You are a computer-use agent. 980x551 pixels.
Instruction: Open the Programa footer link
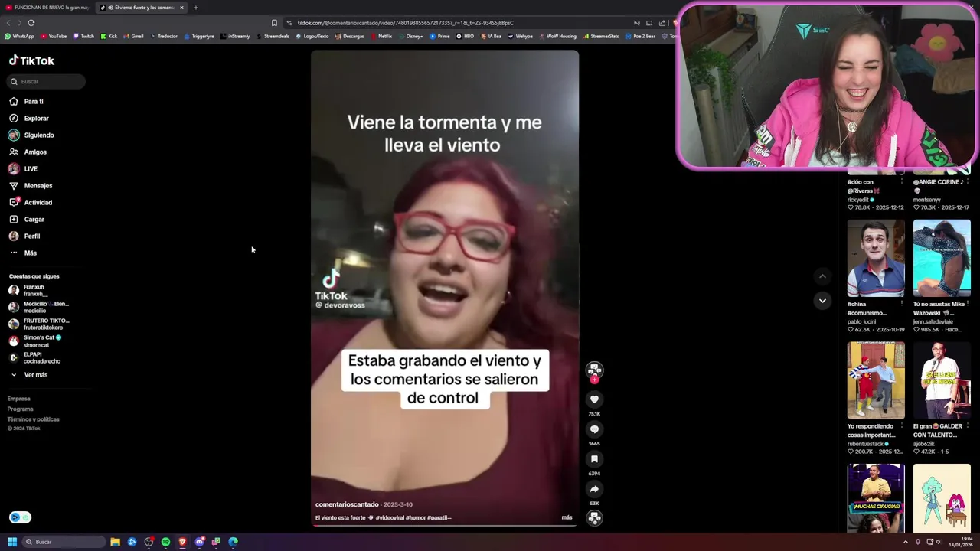[x=21, y=409]
